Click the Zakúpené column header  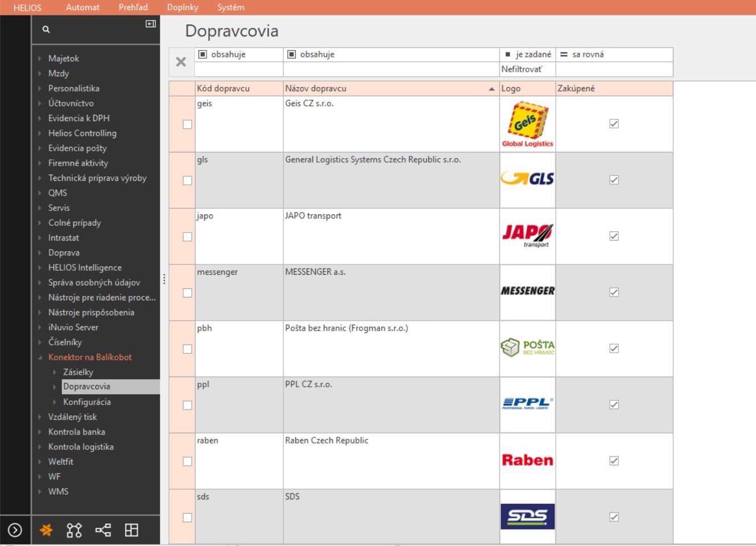point(614,89)
